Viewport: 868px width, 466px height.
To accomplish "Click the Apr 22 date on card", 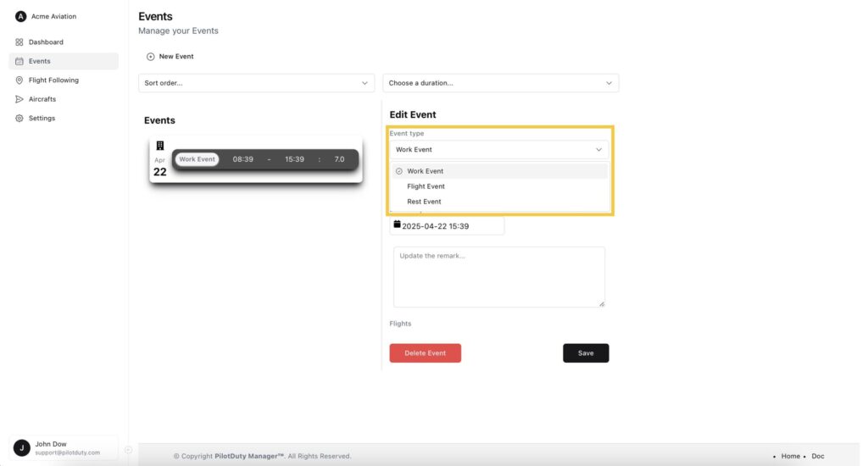I will point(160,167).
